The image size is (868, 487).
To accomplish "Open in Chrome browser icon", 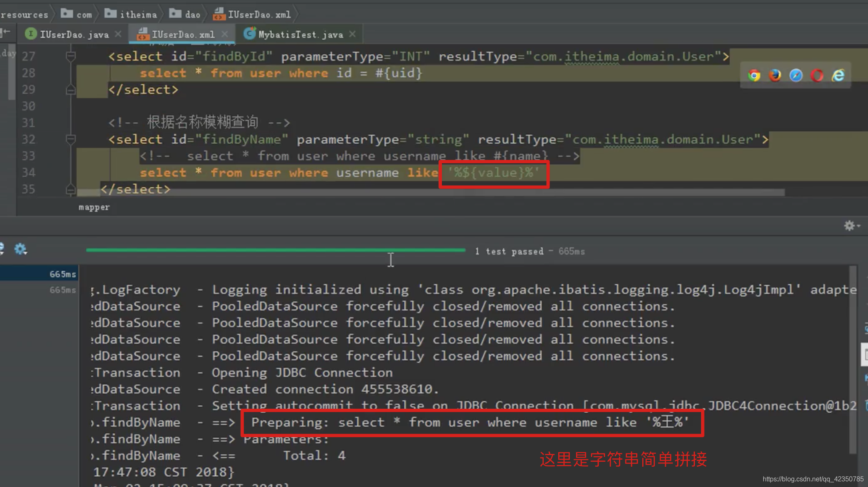I will (754, 75).
